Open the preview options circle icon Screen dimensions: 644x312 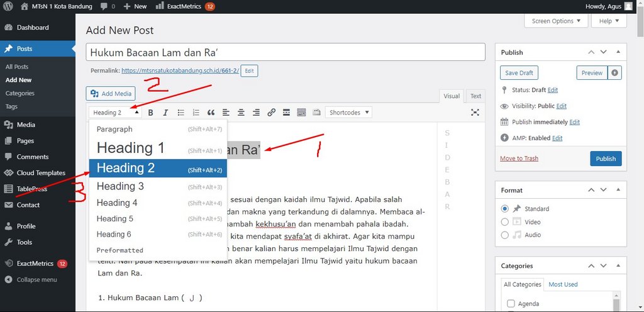tap(614, 73)
